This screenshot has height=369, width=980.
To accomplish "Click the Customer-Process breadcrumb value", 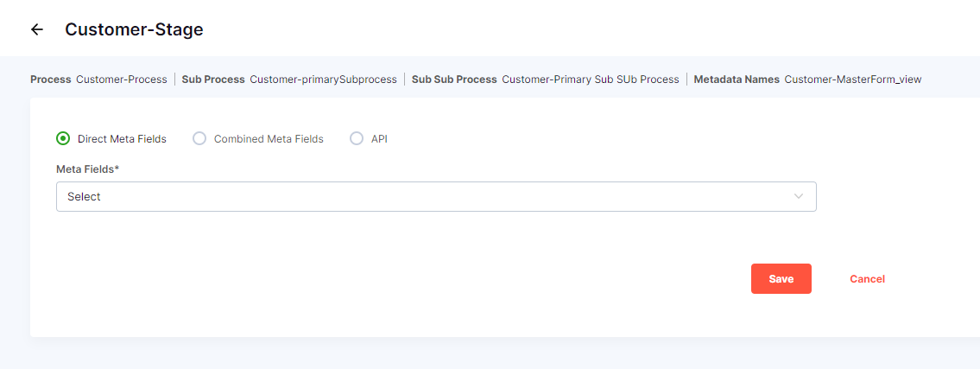I will coord(122,80).
